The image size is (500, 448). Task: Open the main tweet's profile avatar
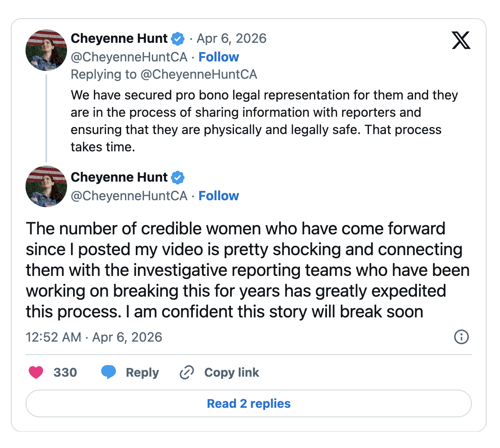[46, 186]
